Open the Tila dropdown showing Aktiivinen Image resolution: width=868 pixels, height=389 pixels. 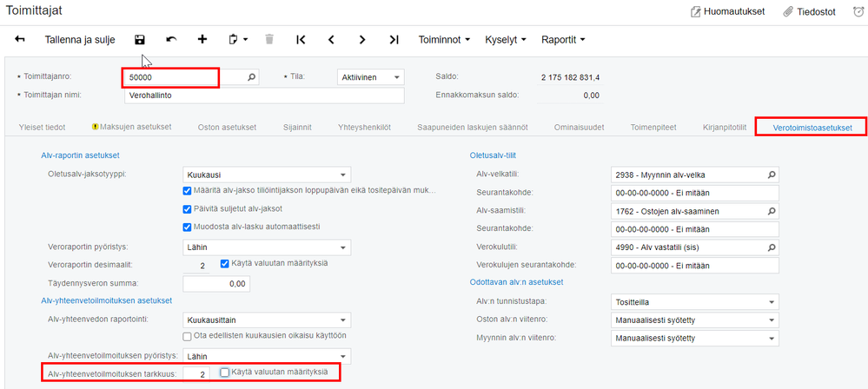[x=370, y=77]
